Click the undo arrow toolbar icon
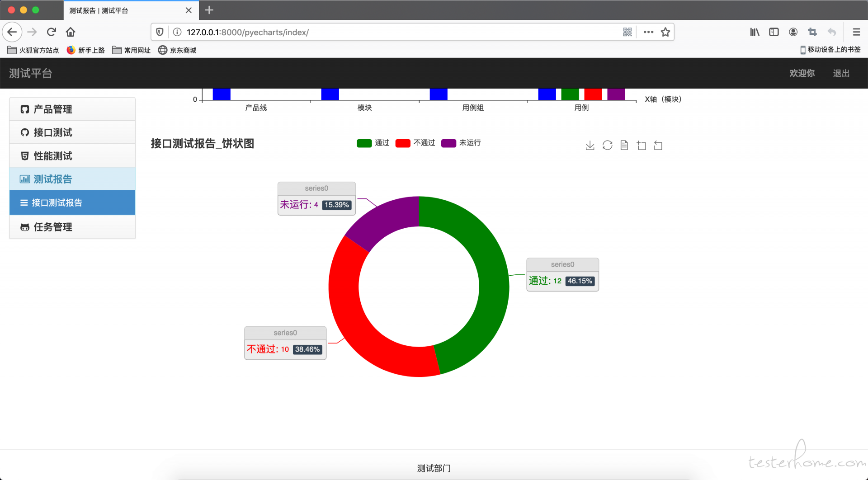868x480 pixels. point(831,32)
